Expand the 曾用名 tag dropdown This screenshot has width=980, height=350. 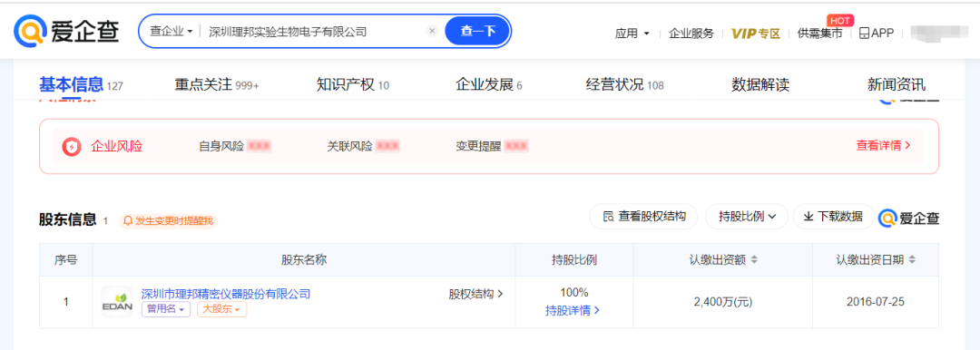click(x=166, y=309)
